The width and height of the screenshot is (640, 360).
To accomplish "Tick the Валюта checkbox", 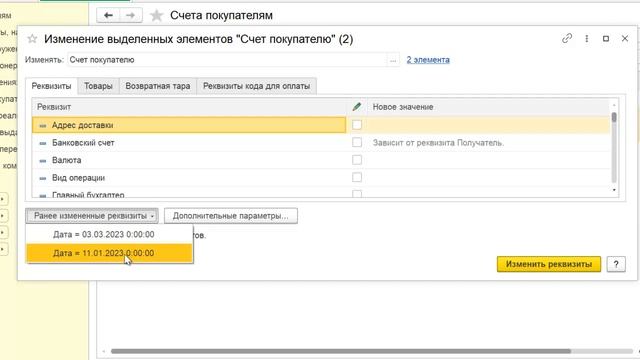I will point(357,160).
